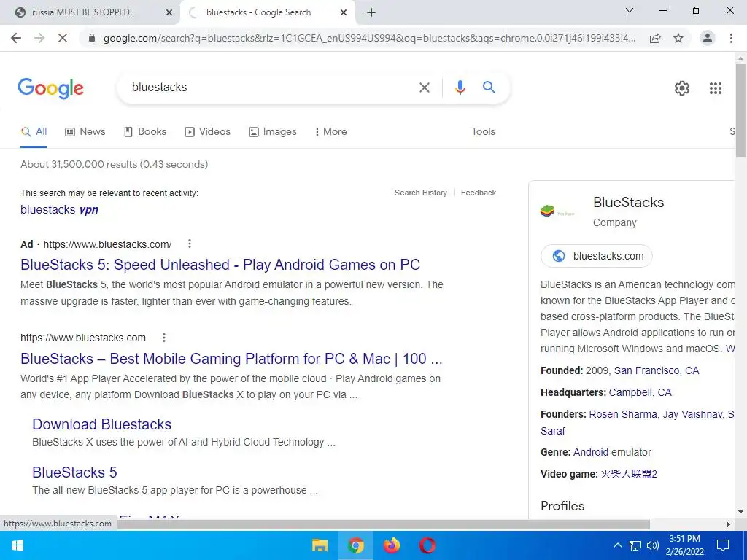The image size is (747, 560).
Task: Click the horizontal scrollbar right arrow
Action: pos(729,524)
